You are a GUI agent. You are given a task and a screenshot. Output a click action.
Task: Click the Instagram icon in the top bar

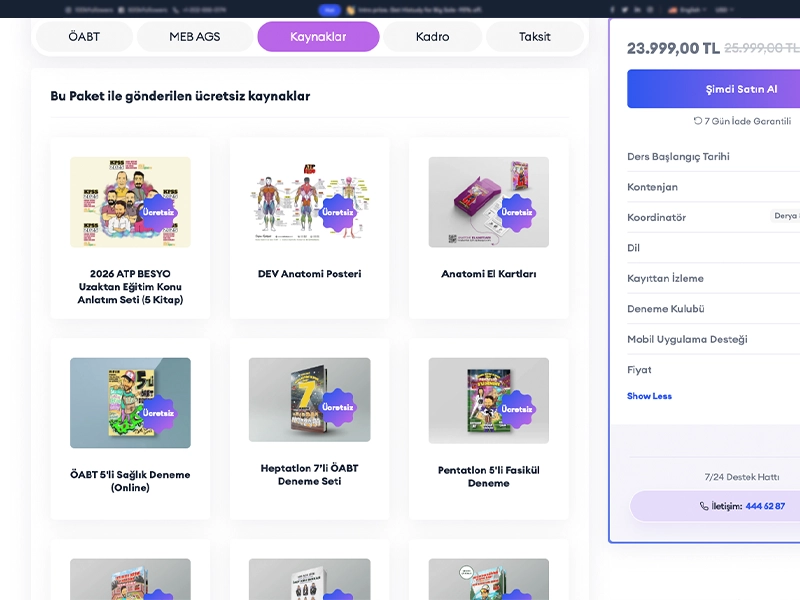650,10
